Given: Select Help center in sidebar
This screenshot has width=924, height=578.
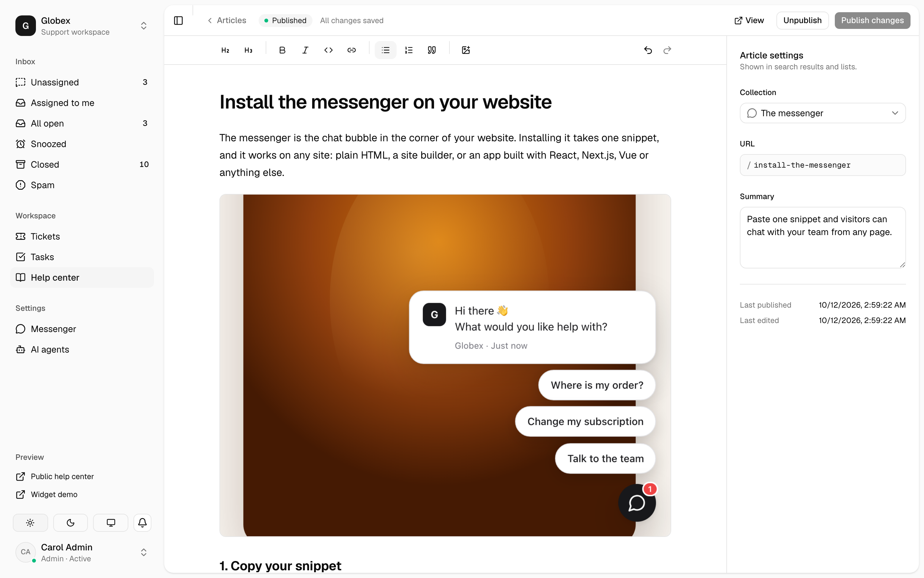Looking at the screenshot, I should coord(82,277).
